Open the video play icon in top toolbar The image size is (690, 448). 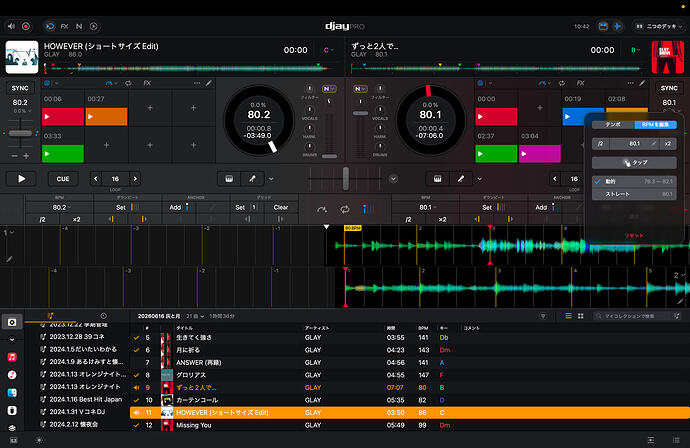pyautogui.click(x=93, y=26)
